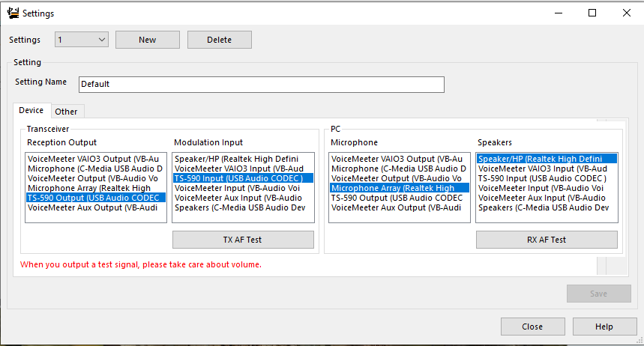Select VoiceMeeter Aux Input in Modulation Input
644x346 pixels.
click(243, 198)
